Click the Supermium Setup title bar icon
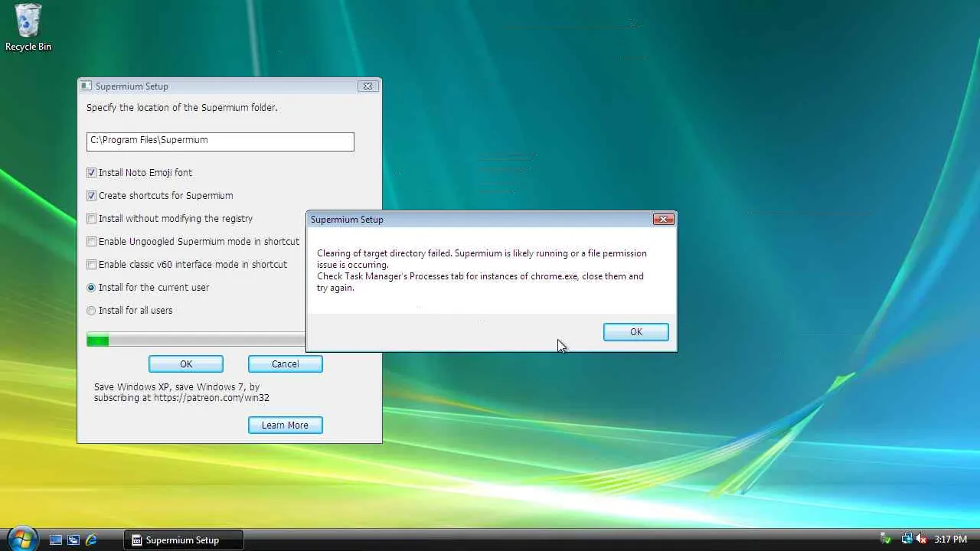The width and height of the screenshot is (980, 551). [87, 86]
